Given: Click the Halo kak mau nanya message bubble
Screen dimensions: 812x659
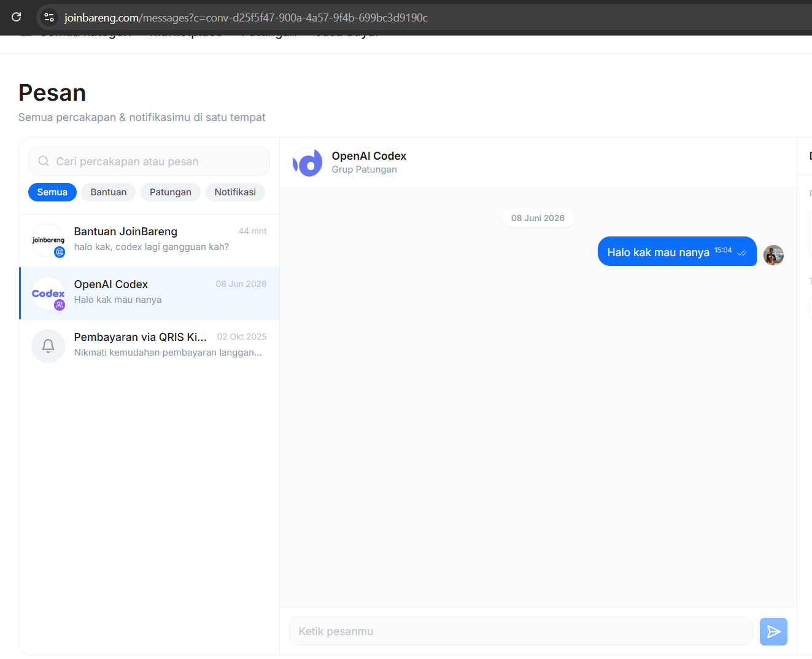Looking at the screenshot, I should [x=677, y=251].
